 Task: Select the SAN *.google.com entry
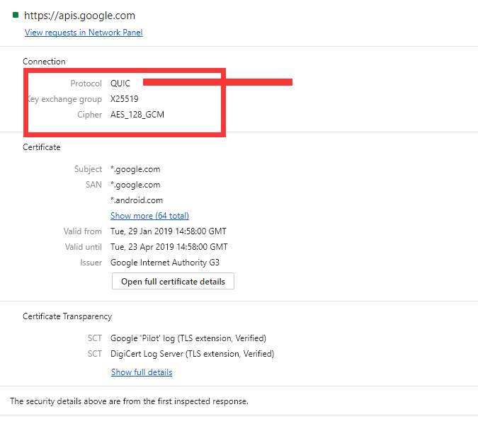pyautogui.click(x=135, y=185)
